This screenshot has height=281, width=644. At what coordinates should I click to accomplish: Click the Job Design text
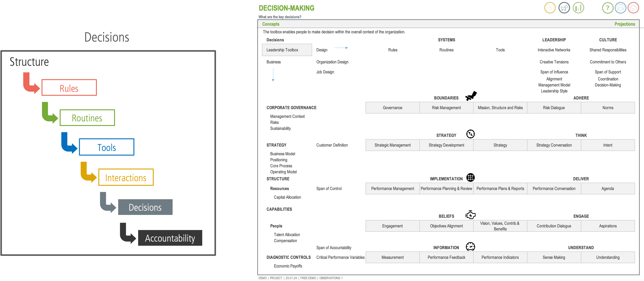click(325, 72)
